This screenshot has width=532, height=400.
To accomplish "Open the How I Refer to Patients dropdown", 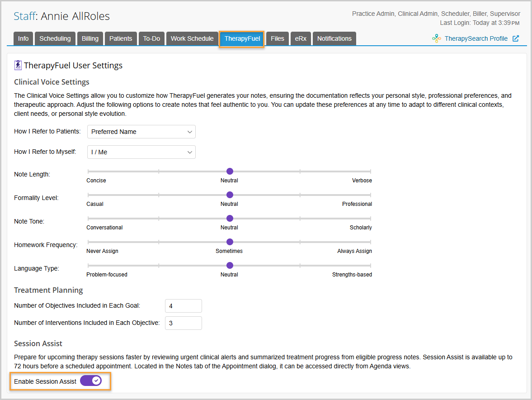I will tap(141, 132).
